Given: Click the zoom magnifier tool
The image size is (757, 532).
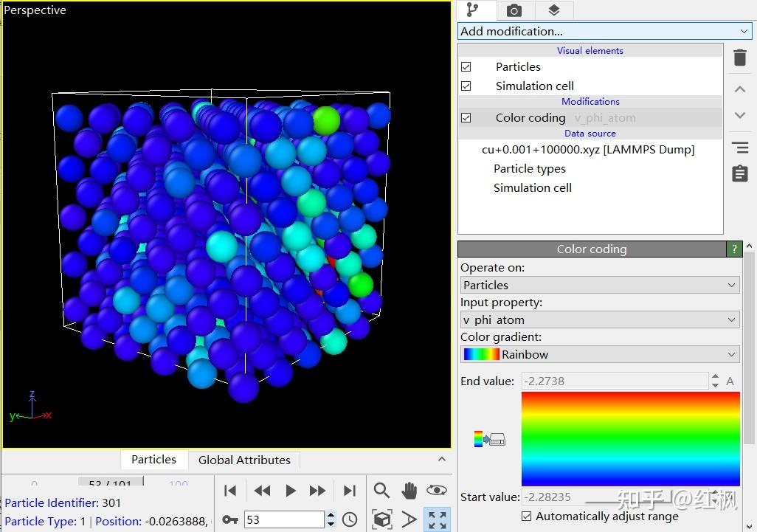Looking at the screenshot, I should tap(381, 491).
